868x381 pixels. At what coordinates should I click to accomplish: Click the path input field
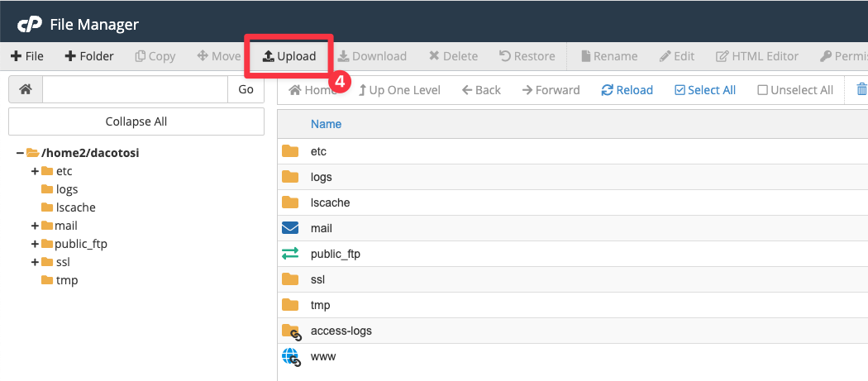[135, 89]
